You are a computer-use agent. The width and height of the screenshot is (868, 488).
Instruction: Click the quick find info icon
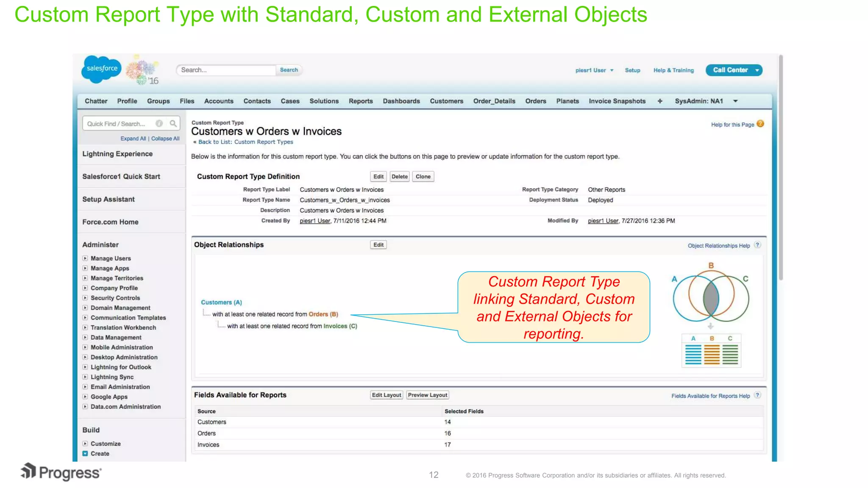[x=159, y=124]
